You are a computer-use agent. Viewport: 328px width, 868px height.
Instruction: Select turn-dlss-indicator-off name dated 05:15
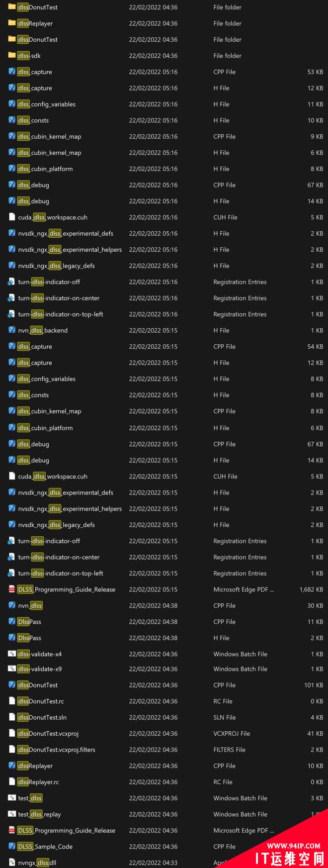pyautogui.click(x=49, y=541)
